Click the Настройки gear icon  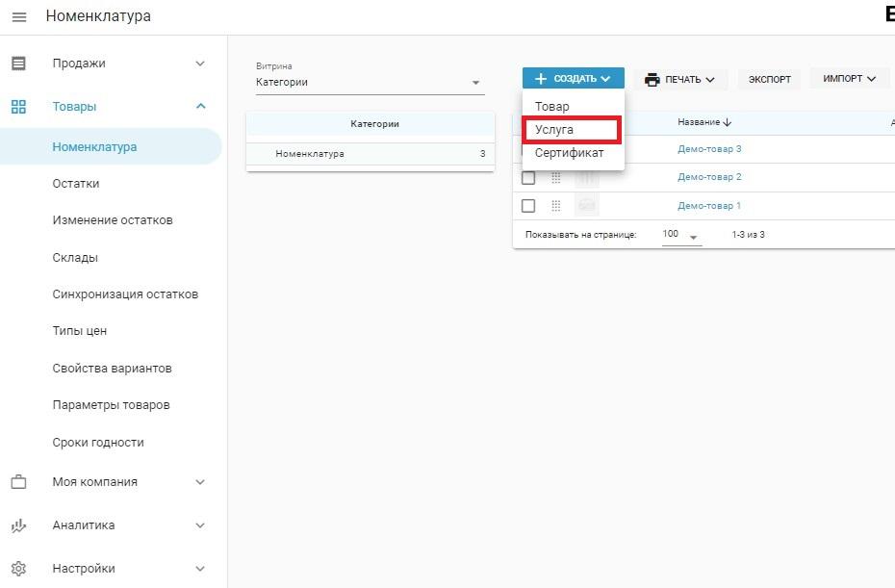point(19,569)
